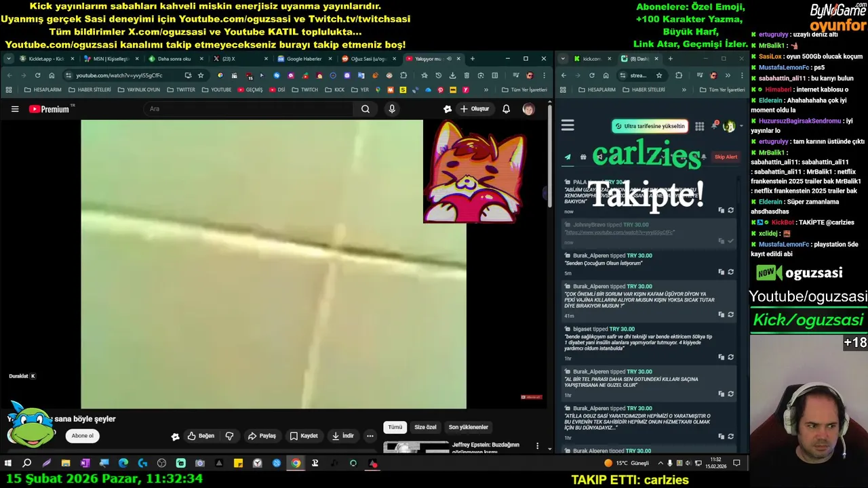The image size is (868, 488).
Task: Click the YouTube search magnifier button
Action: (366, 109)
